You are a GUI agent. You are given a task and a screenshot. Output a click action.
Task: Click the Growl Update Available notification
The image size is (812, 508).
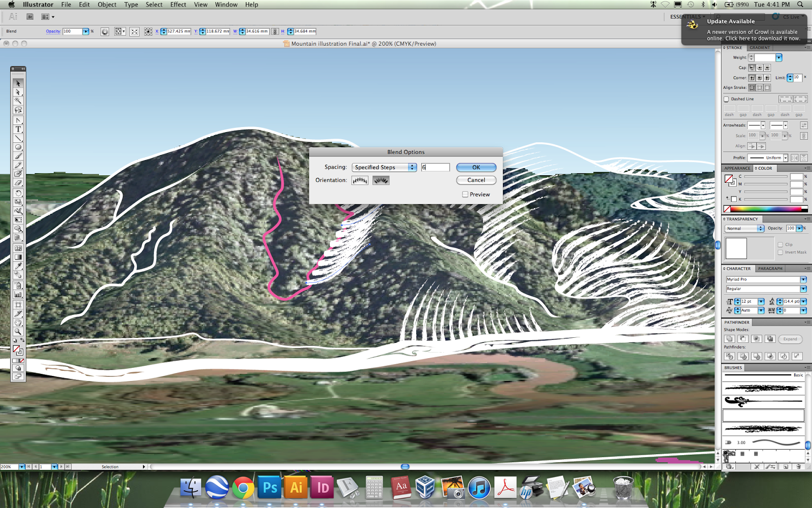tap(744, 29)
